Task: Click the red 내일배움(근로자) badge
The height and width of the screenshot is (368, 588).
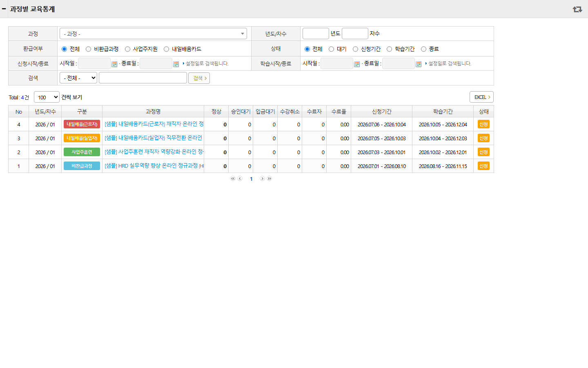Action: click(x=82, y=124)
